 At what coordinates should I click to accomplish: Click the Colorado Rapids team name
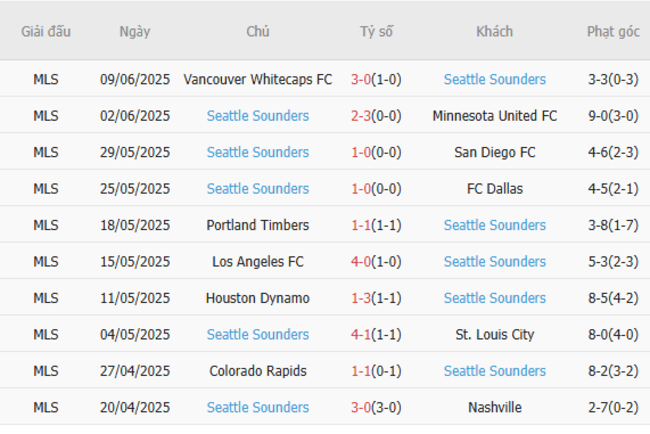coord(258,371)
